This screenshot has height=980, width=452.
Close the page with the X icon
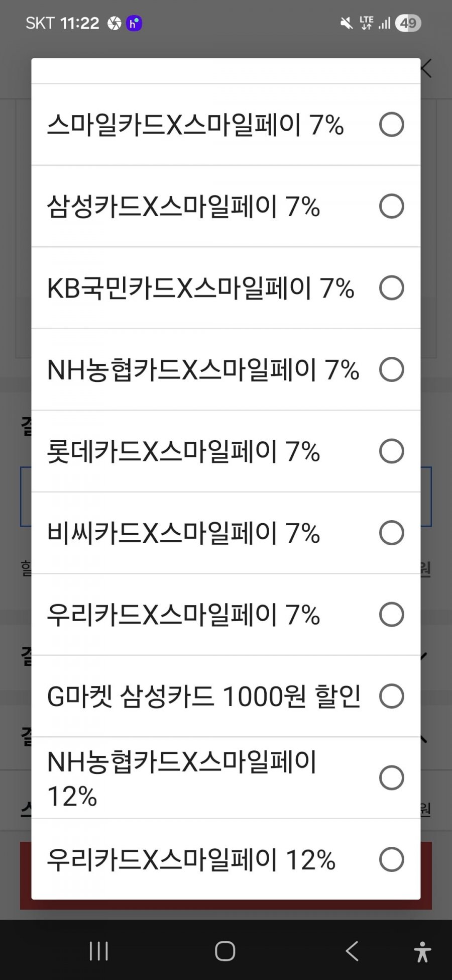(x=426, y=68)
